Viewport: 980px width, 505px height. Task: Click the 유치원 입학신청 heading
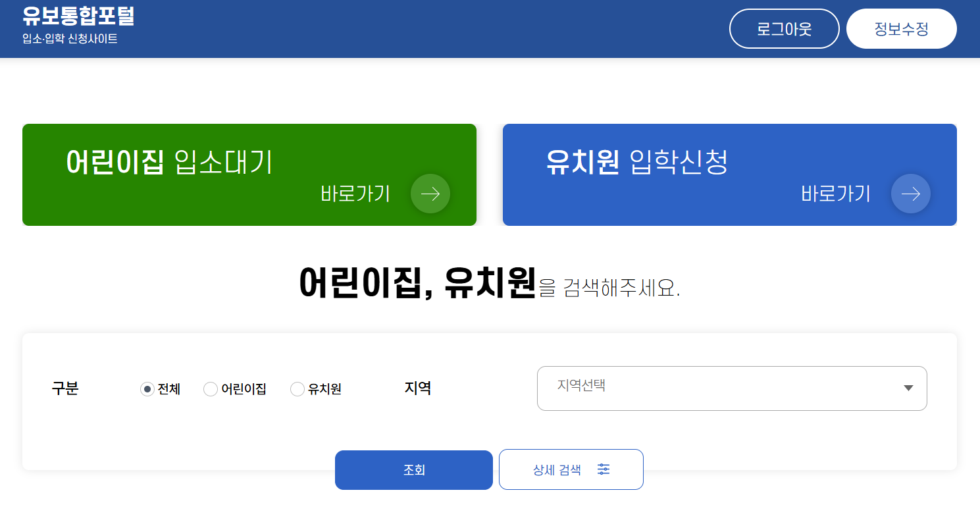click(637, 162)
